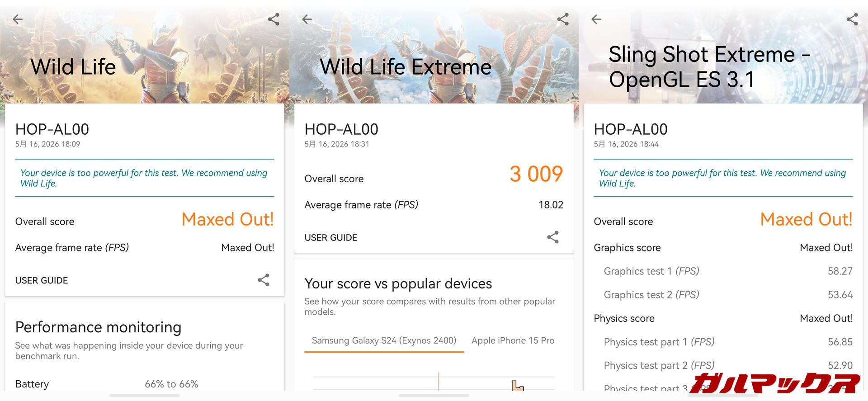Go back from Sling Shot Extreme screen
The width and height of the screenshot is (868, 401).
tap(596, 19)
